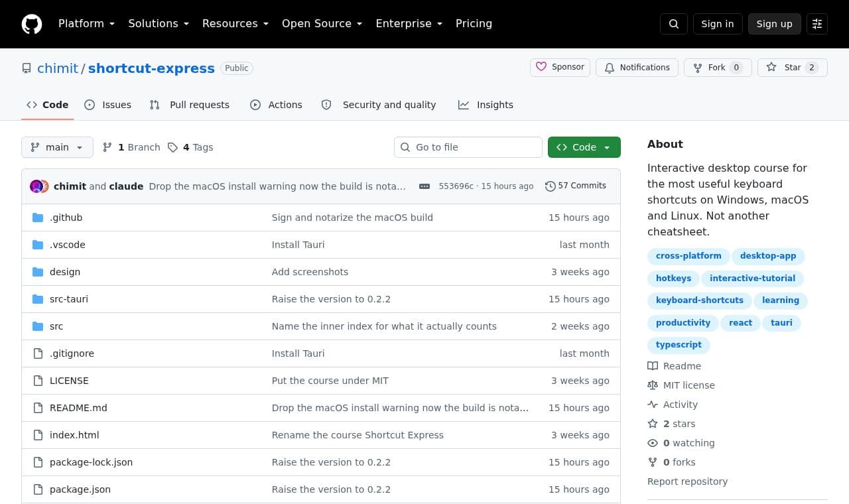Image resolution: width=849 pixels, height=504 pixels.
Task: Click the README.md file icon
Action: pos(38,408)
